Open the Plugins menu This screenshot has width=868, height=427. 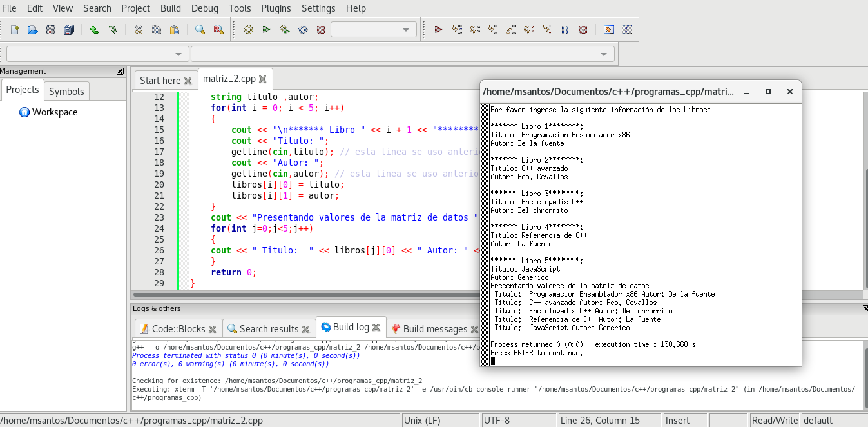pos(276,8)
